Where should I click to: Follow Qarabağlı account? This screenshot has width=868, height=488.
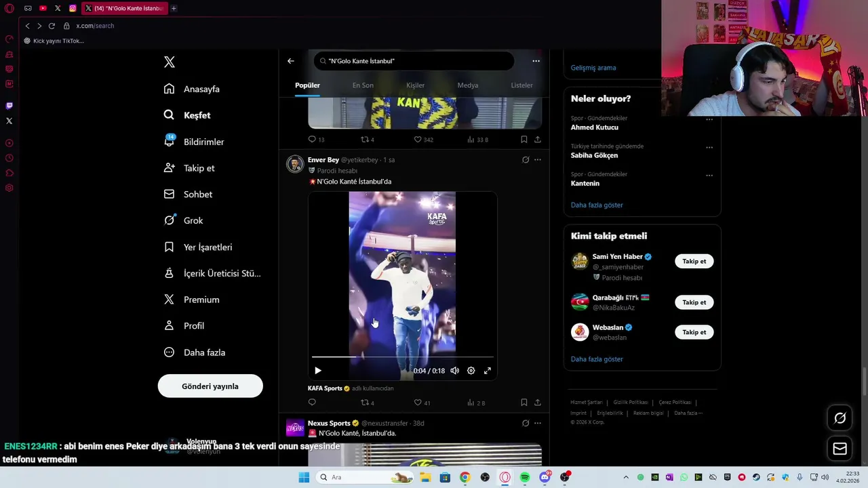point(694,302)
